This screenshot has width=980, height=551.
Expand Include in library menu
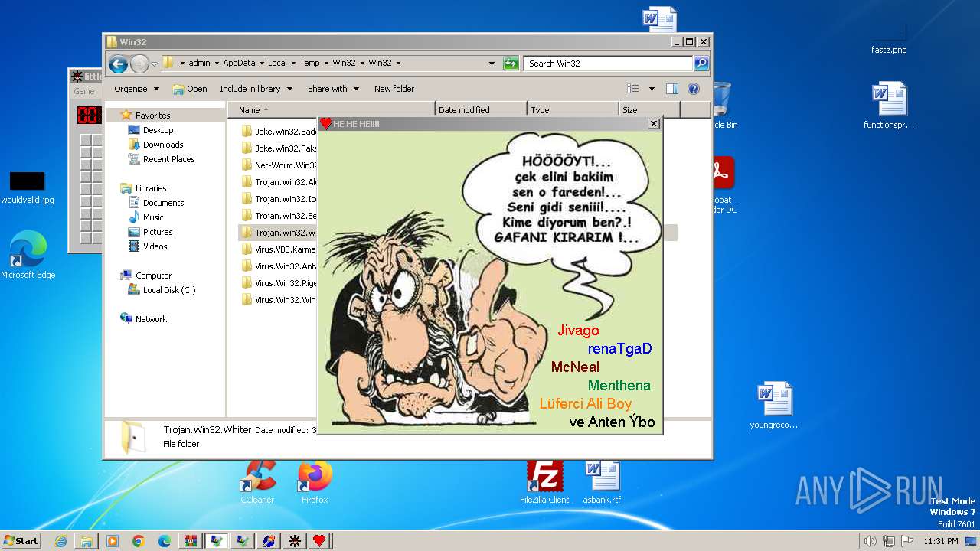point(256,89)
